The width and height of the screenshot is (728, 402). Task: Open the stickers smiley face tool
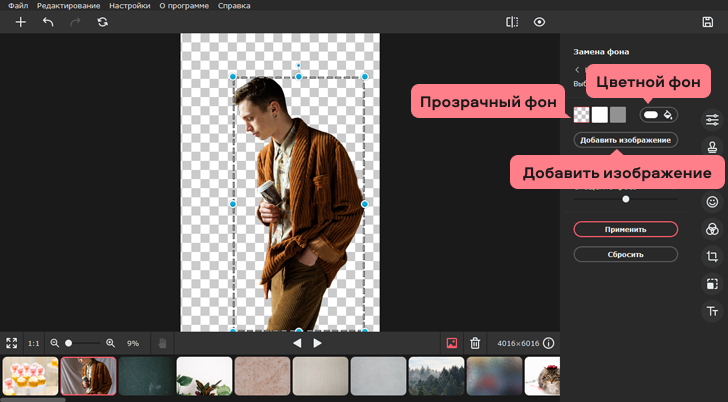[712, 201]
